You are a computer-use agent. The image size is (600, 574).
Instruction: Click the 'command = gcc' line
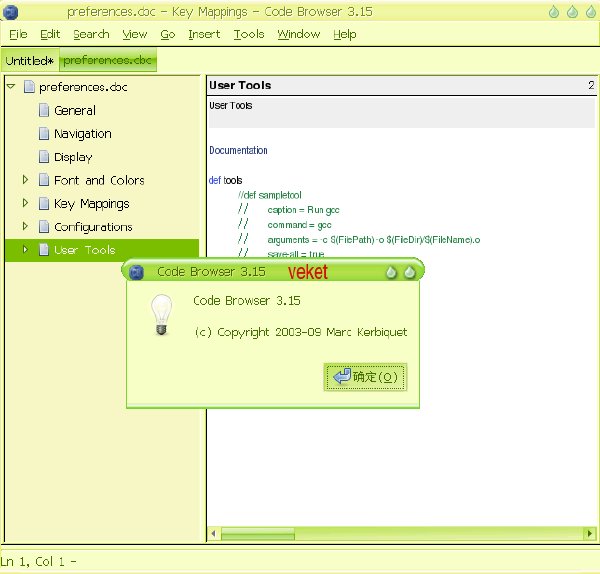pos(299,225)
